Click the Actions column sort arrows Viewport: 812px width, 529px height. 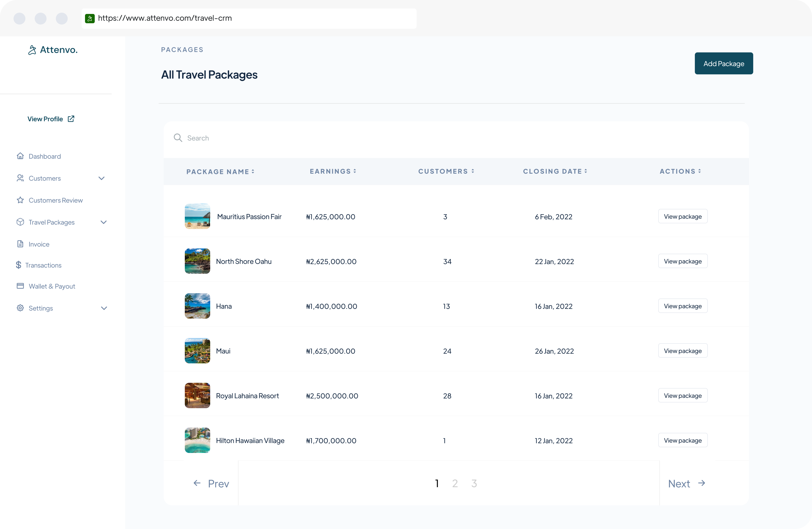[699, 171]
